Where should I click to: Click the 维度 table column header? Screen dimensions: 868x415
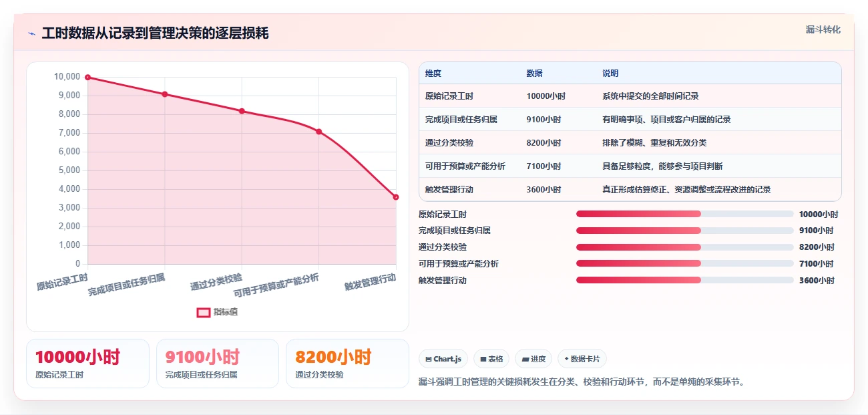(433, 74)
